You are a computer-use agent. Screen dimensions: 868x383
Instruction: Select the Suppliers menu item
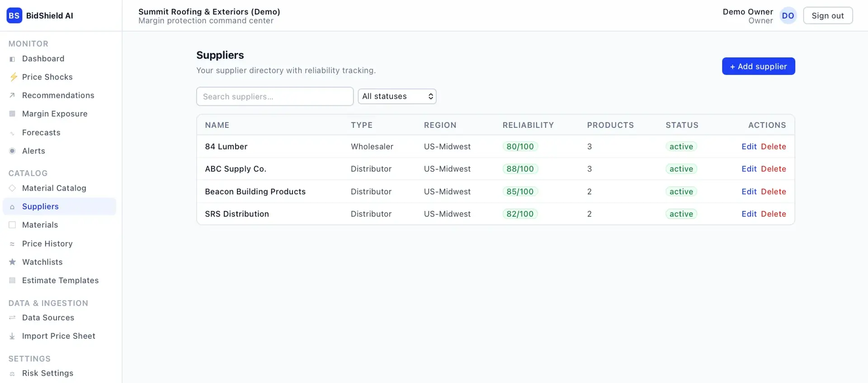59,206
